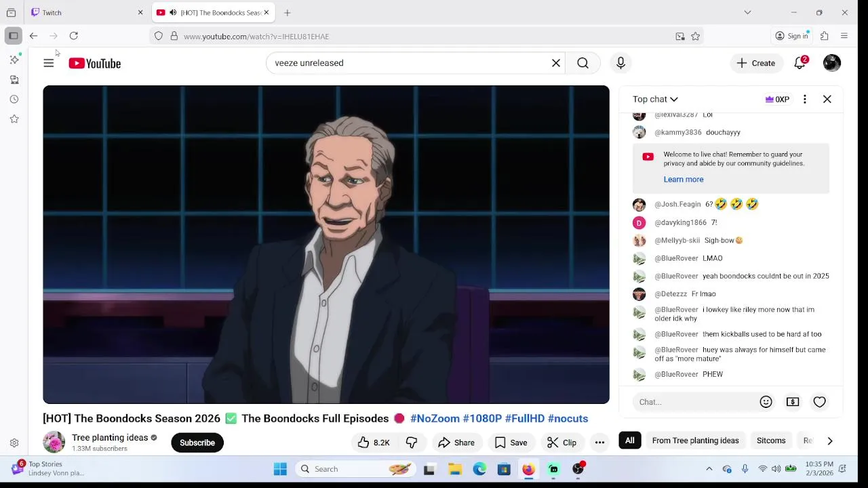Save the video to a playlist
The image size is (868, 488).
(x=511, y=443)
